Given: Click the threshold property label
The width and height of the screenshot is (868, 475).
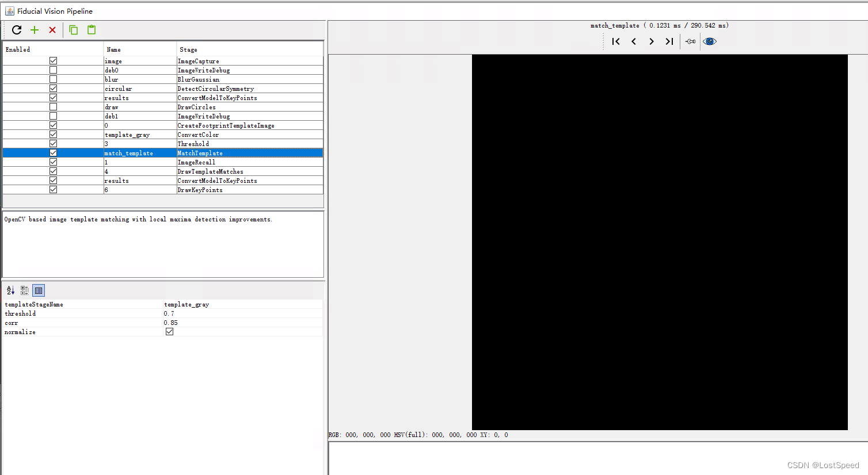Looking at the screenshot, I should pyautogui.click(x=20, y=313).
